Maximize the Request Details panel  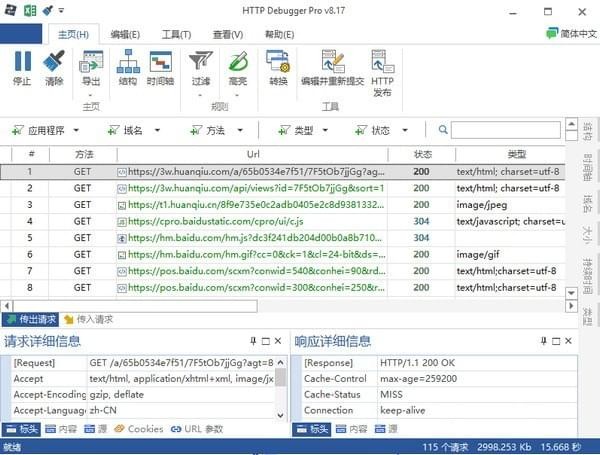pyautogui.click(x=266, y=341)
